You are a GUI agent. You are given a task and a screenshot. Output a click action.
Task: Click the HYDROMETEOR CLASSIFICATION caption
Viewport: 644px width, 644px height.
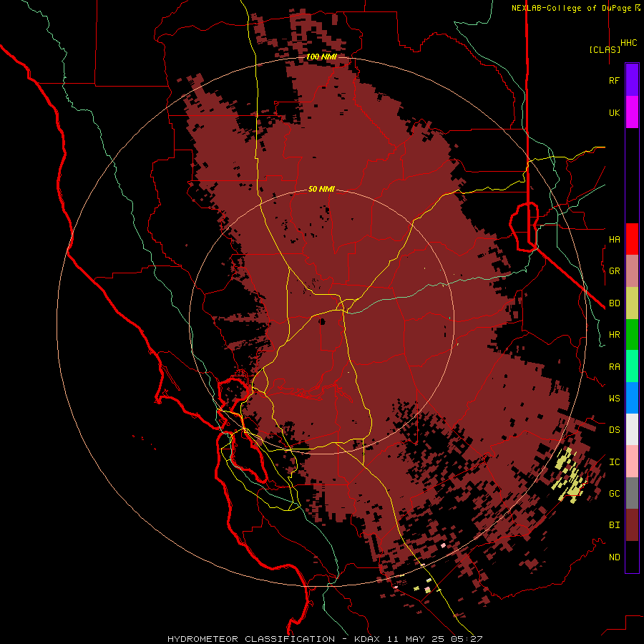pos(251,639)
